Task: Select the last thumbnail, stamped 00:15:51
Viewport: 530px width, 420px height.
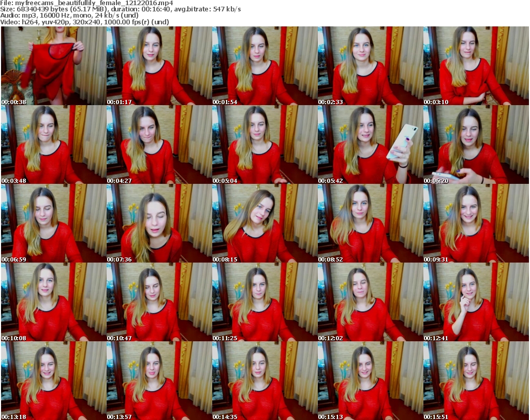Action: pos(476,381)
